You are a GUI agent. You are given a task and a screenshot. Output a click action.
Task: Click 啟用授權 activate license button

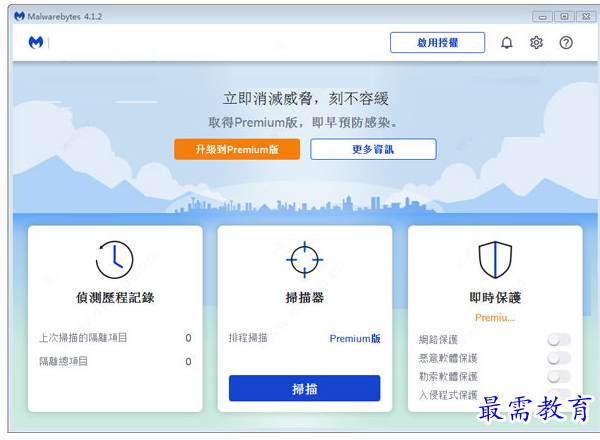click(437, 42)
